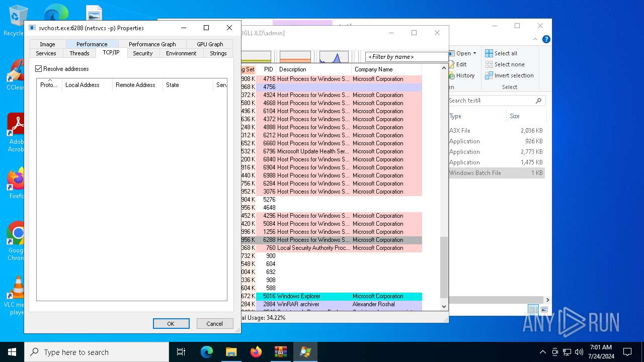This screenshot has height=362, width=644.
Task: Select the 2,773 KB Application file row
Action: click(x=497, y=152)
